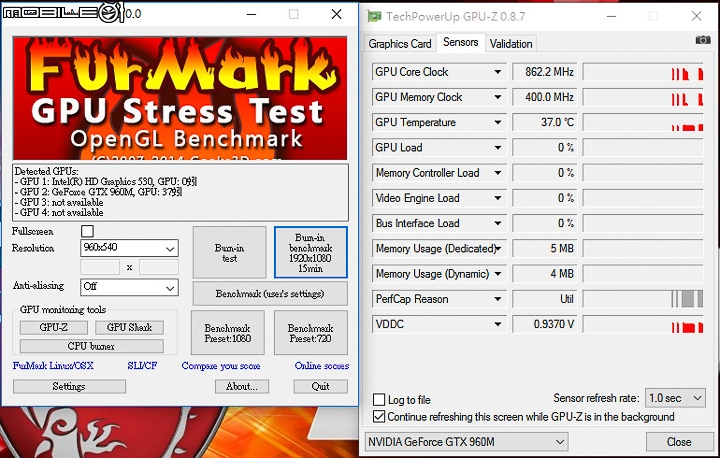This screenshot has height=458, width=720.
Task: Open the Sensor refresh rate dropdown
Action: pyautogui.click(x=675, y=398)
